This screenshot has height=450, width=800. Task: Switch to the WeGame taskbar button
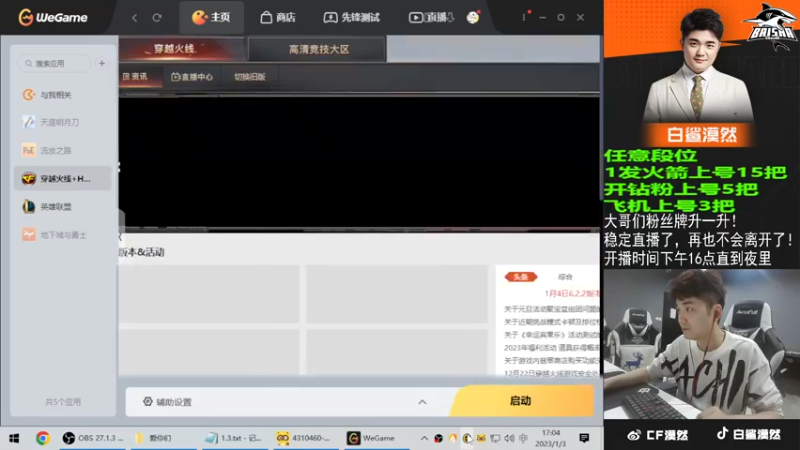click(x=376, y=438)
